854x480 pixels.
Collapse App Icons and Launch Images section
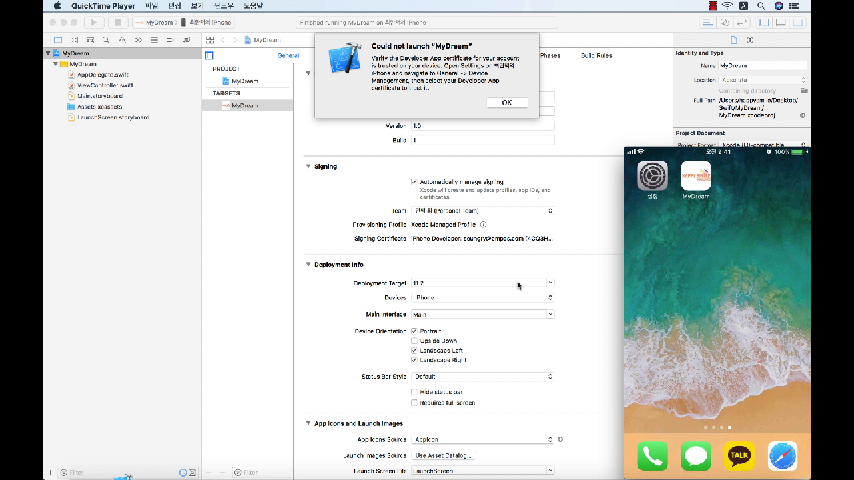point(308,423)
